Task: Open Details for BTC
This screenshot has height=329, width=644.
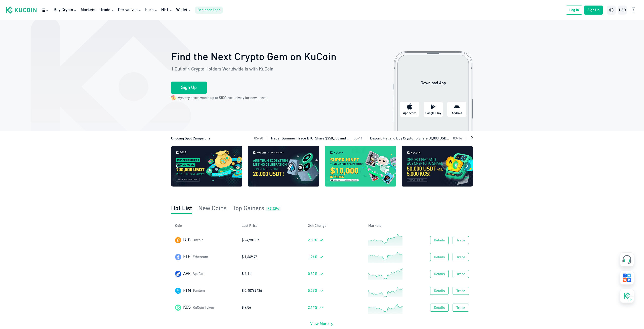Action: [439, 240]
